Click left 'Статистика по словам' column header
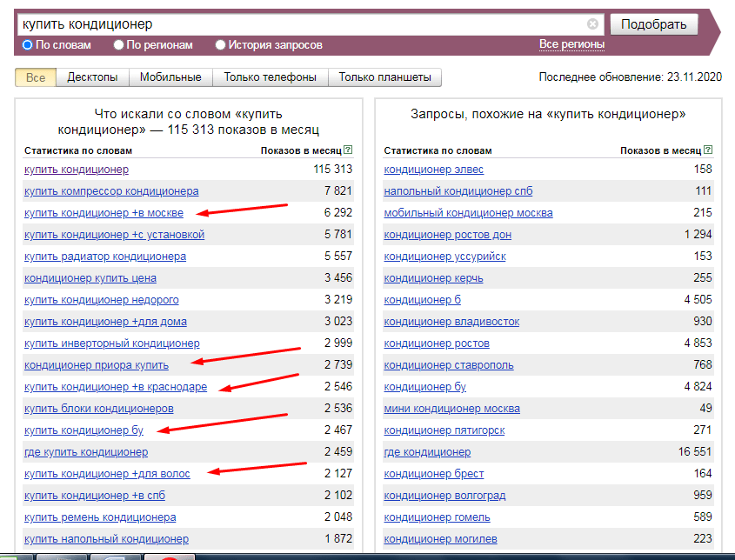 click(x=78, y=150)
